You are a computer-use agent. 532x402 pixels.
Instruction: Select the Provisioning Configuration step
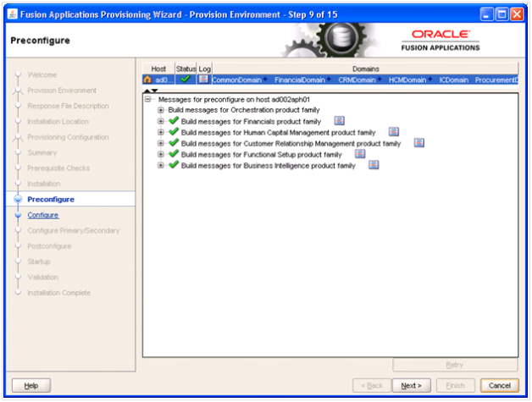(69, 137)
